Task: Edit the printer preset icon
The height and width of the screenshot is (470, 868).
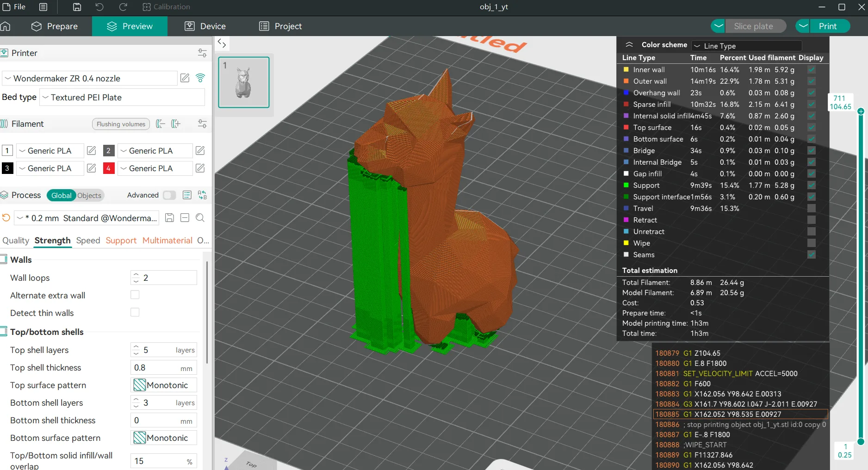Action: point(185,78)
